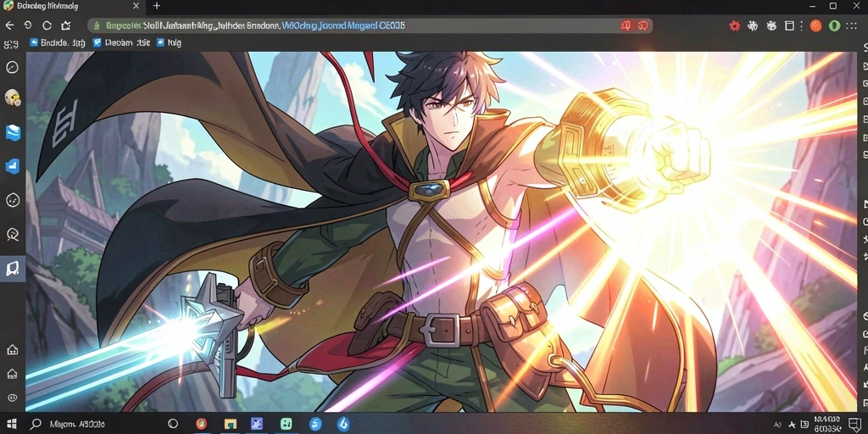
Task: Click the red book icon in address bar
Action: [x=626, y=25]
